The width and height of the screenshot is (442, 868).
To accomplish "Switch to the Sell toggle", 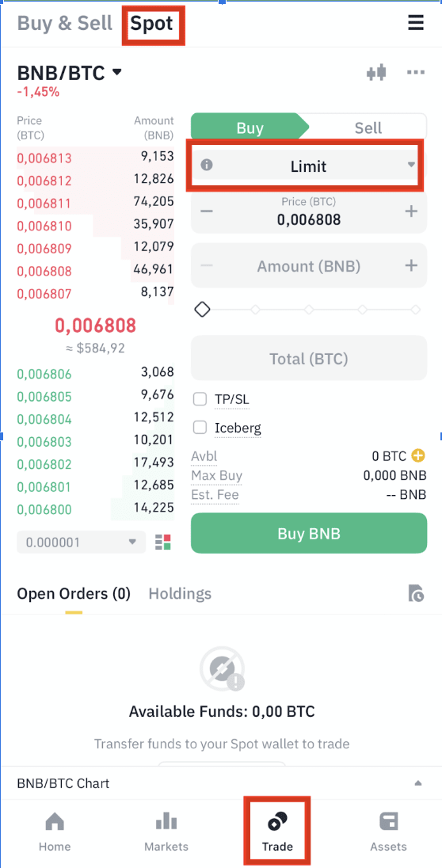I will coord(368,128).
